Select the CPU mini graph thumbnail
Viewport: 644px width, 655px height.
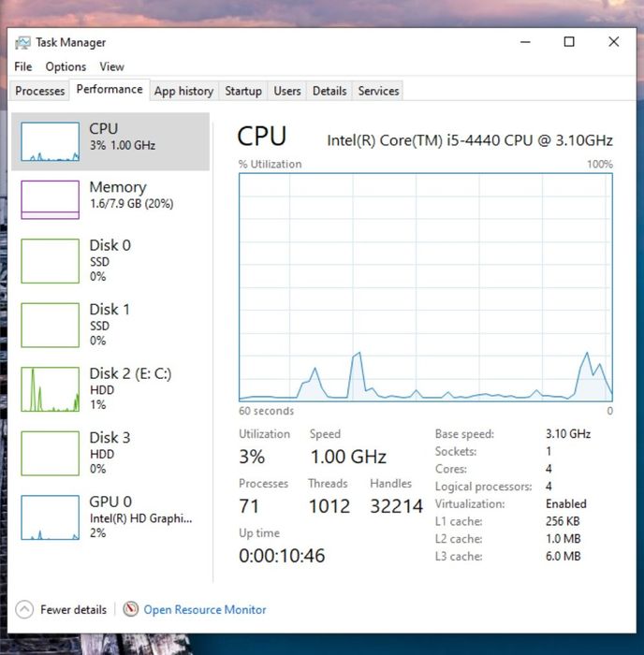coord(51,141)
